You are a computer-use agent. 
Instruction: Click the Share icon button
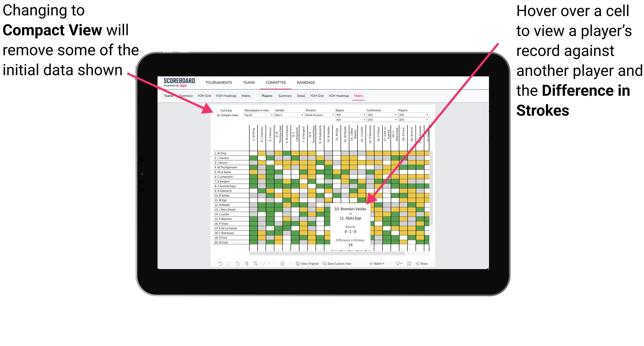coord(427,264)
